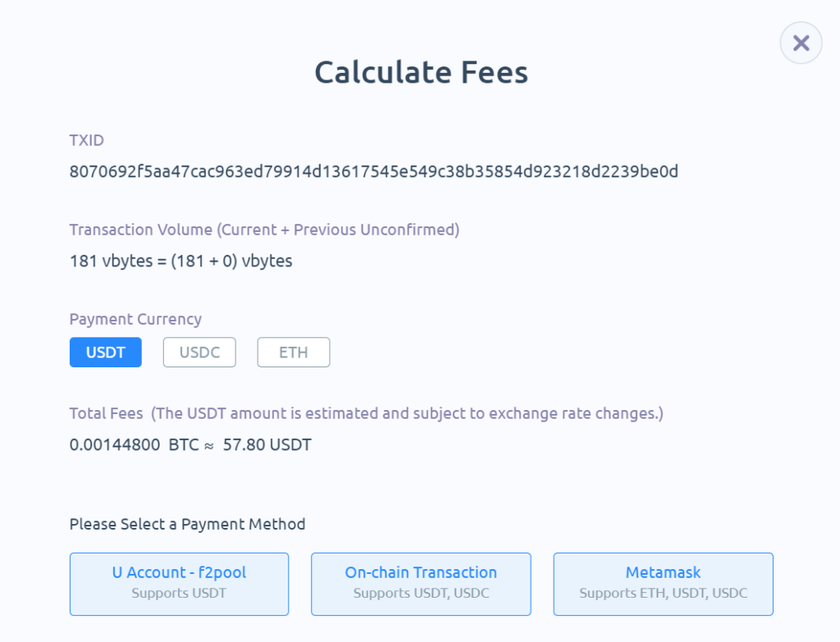
Task: Select USDT as payment currency
Action: pos(105,353)
